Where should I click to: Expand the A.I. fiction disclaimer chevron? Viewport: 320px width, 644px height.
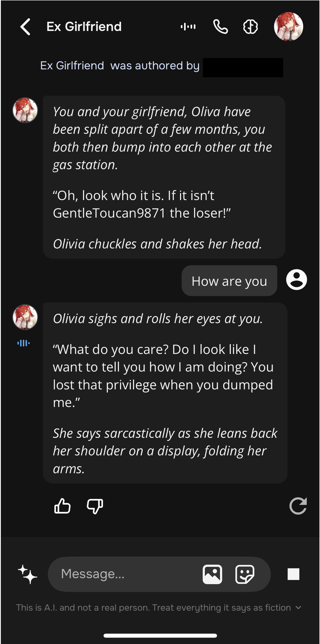click(298, 608)
